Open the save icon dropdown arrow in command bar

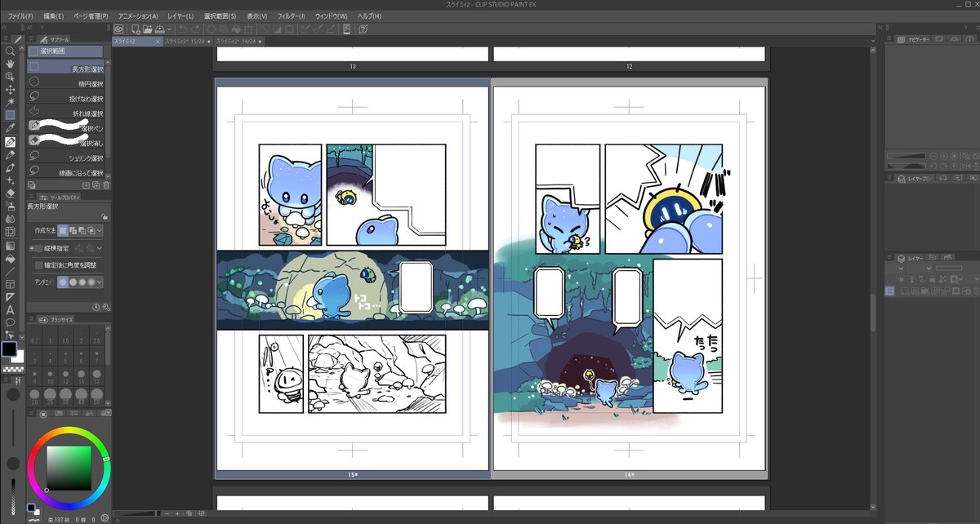pos(170,29)
